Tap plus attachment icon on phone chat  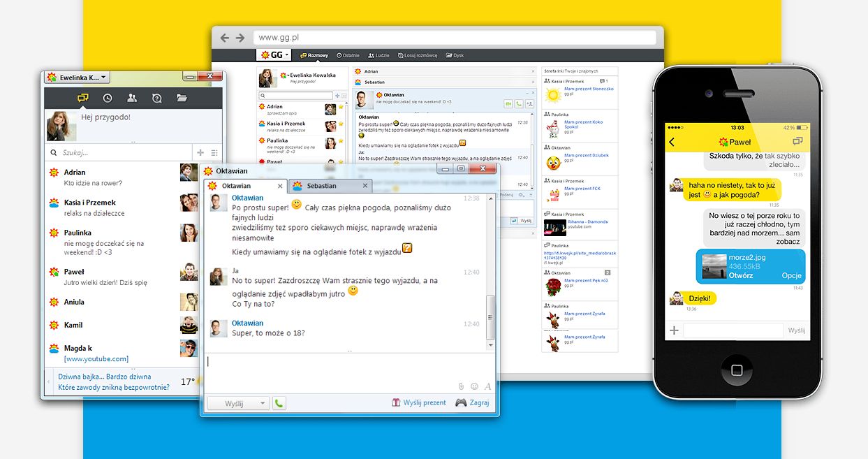674,330
